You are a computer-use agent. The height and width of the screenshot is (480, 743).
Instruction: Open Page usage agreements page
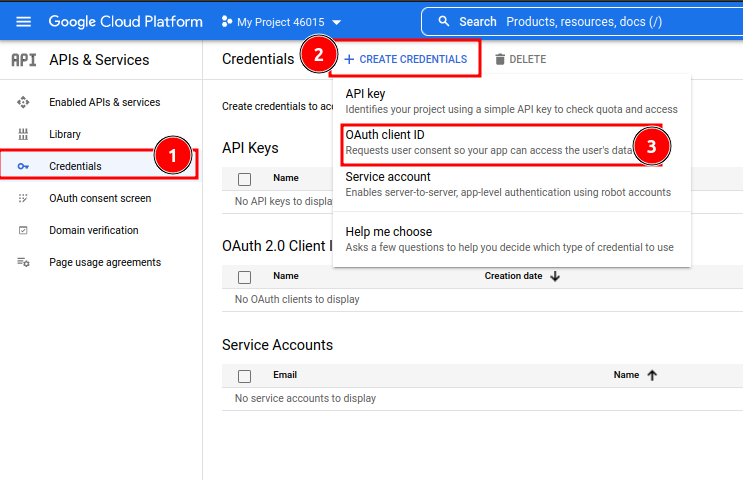(105, 262)
